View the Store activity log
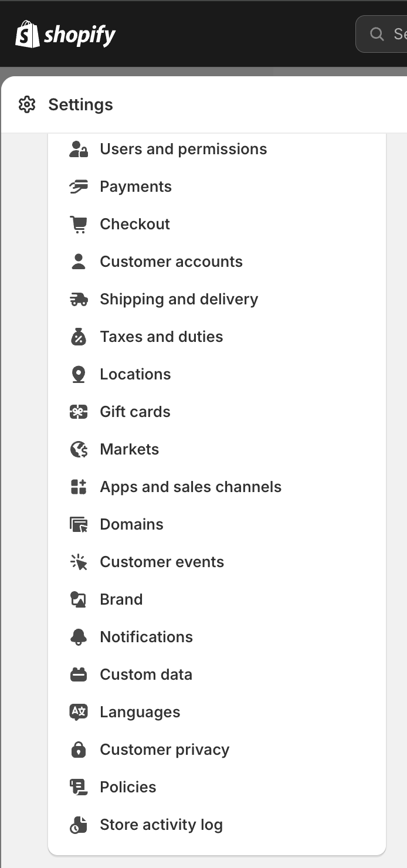This screenshot has height=868, width=407. pos(161,825)
